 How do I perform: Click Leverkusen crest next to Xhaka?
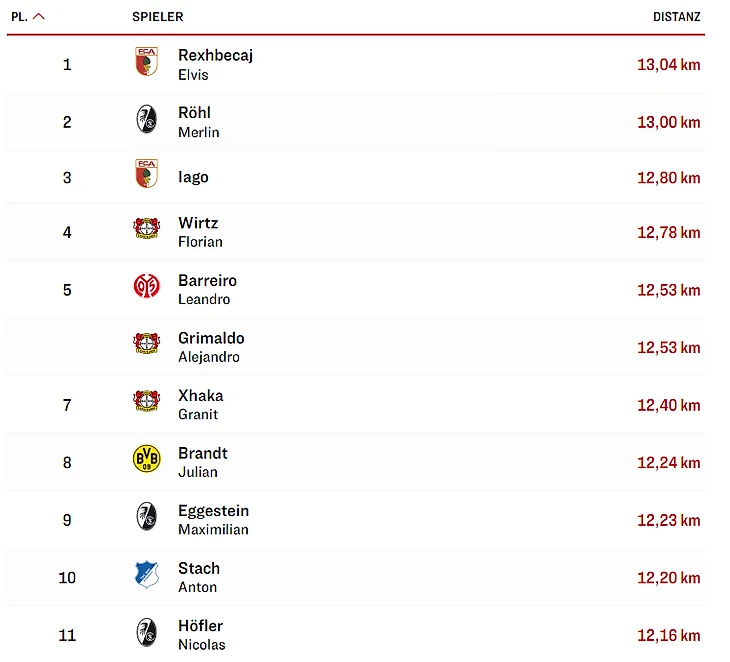pyautogui.click(x=147, y=401)
